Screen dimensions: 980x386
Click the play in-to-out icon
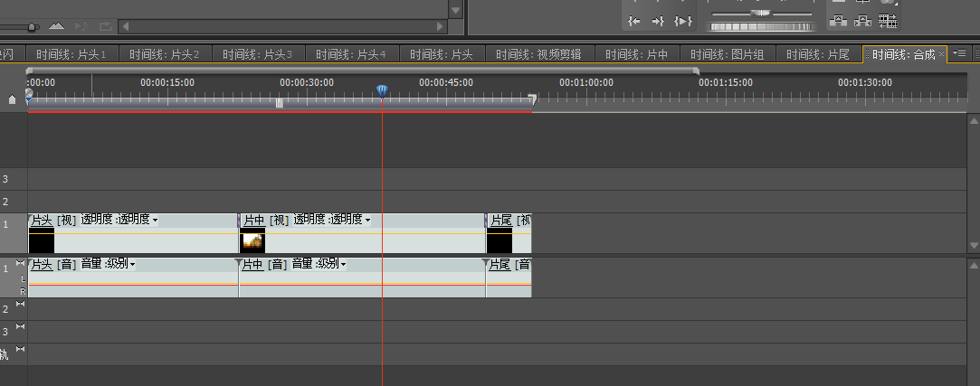pyautogui.click(x=683, y=21)
